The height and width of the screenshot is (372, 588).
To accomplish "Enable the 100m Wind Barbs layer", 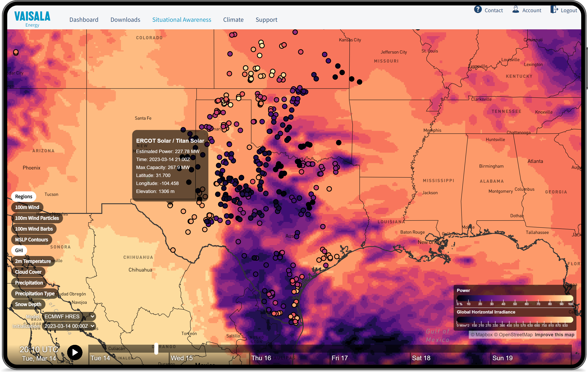I will click(x=34, y=229).
